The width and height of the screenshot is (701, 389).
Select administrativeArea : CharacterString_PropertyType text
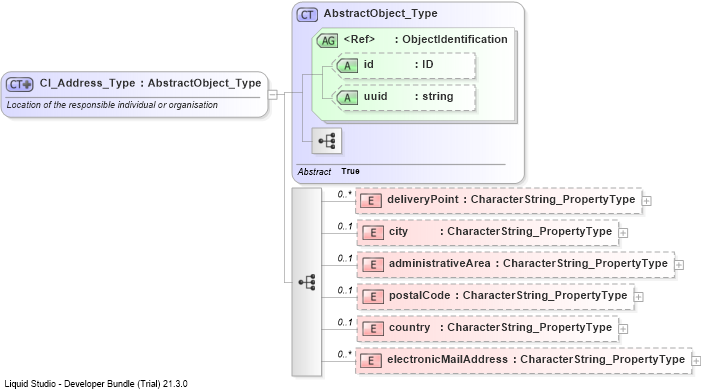528,263
